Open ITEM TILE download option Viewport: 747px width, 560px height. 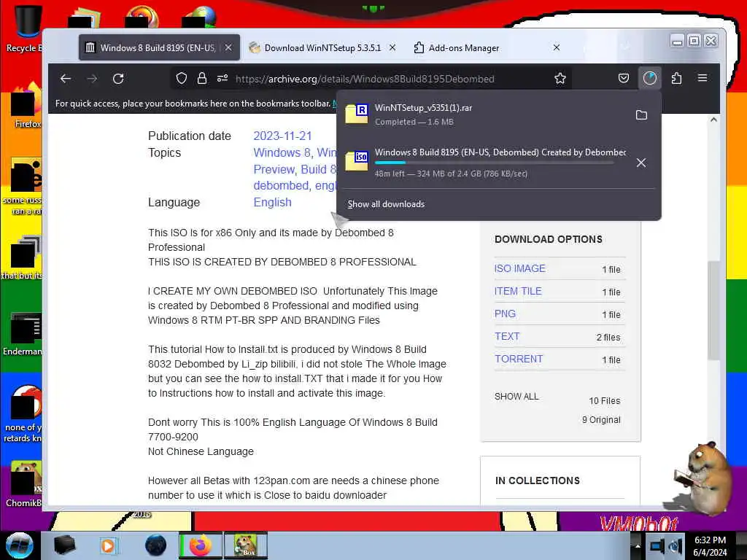(x=518, y=291)
